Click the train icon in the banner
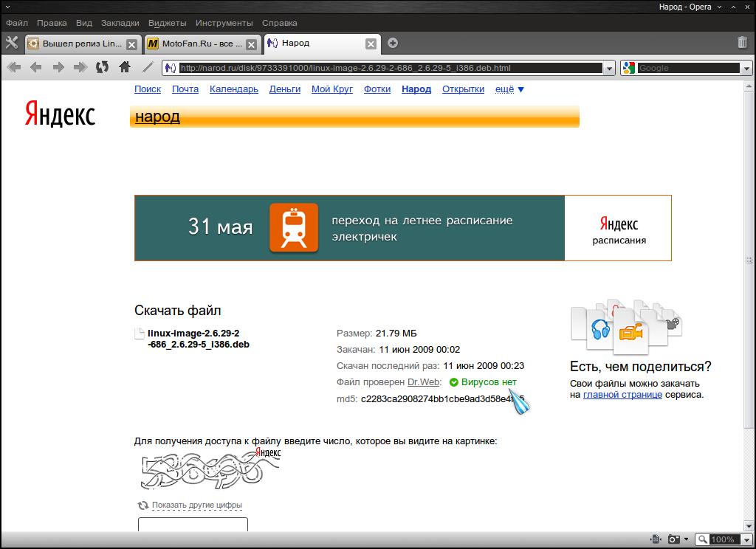The image size is (756, 549). tap(294, 227)
